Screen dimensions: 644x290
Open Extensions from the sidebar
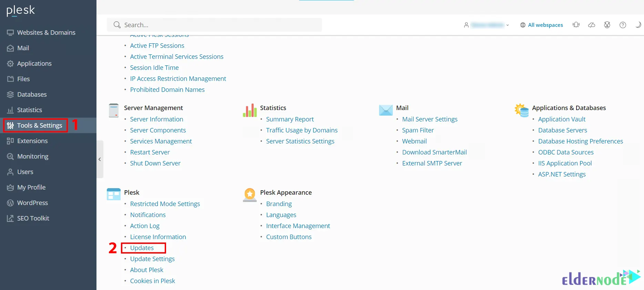coord(32,141)
